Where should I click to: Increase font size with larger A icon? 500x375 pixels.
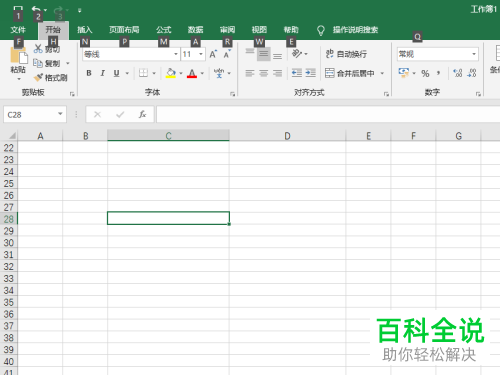tap(213, 54)
